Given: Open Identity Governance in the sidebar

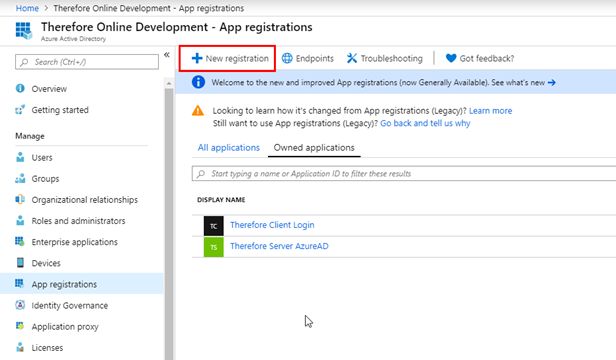Looking at the screenshot, I should coord(70,306).
